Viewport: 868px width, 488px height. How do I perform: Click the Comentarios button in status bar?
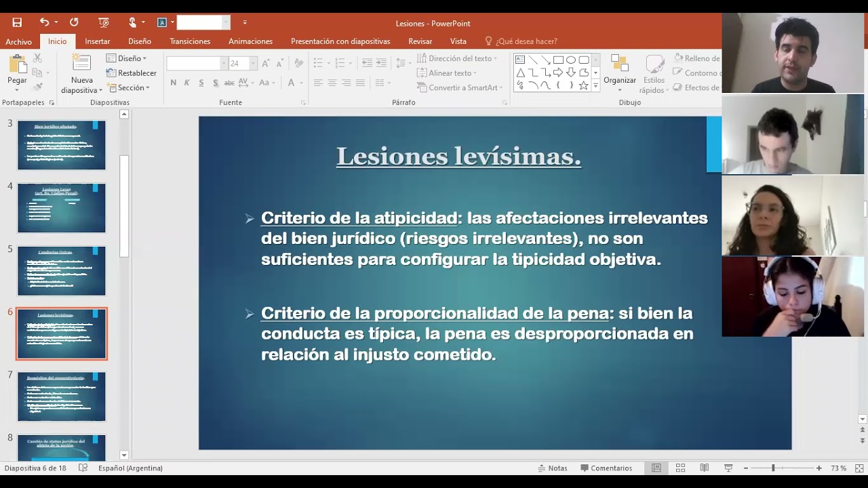pos(606,468)
